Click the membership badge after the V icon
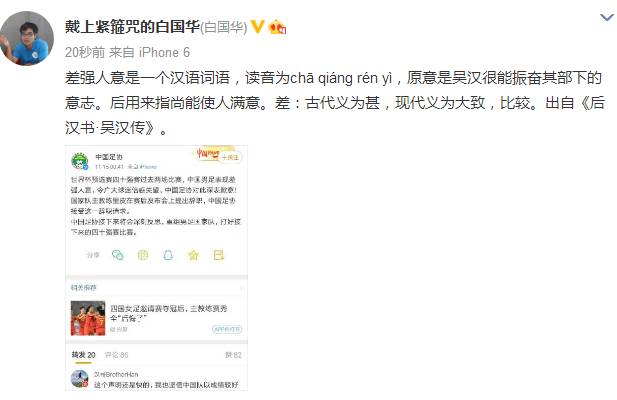617x400 pixels. (x=277, y=27)
